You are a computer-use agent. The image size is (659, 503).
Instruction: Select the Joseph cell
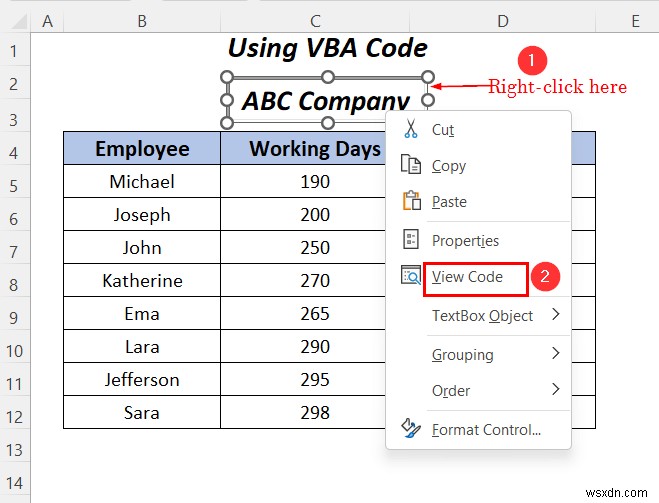[142, 214]
